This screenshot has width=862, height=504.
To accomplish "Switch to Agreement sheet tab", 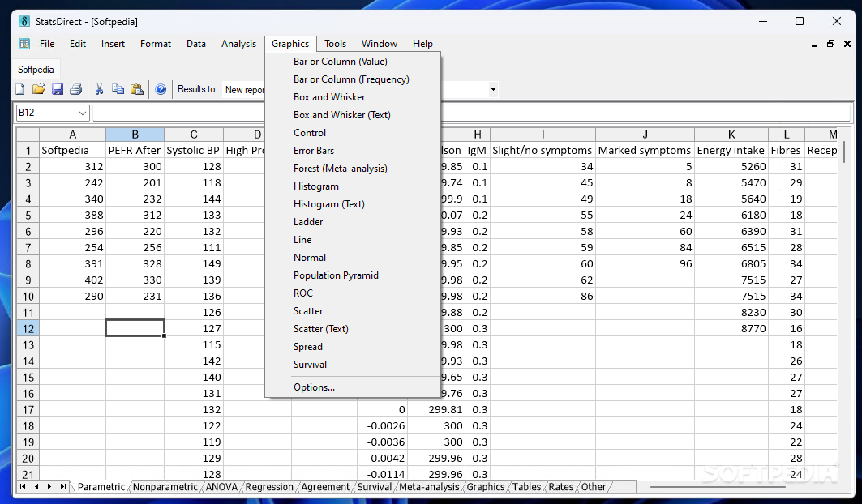I will [x=325, y=487].
